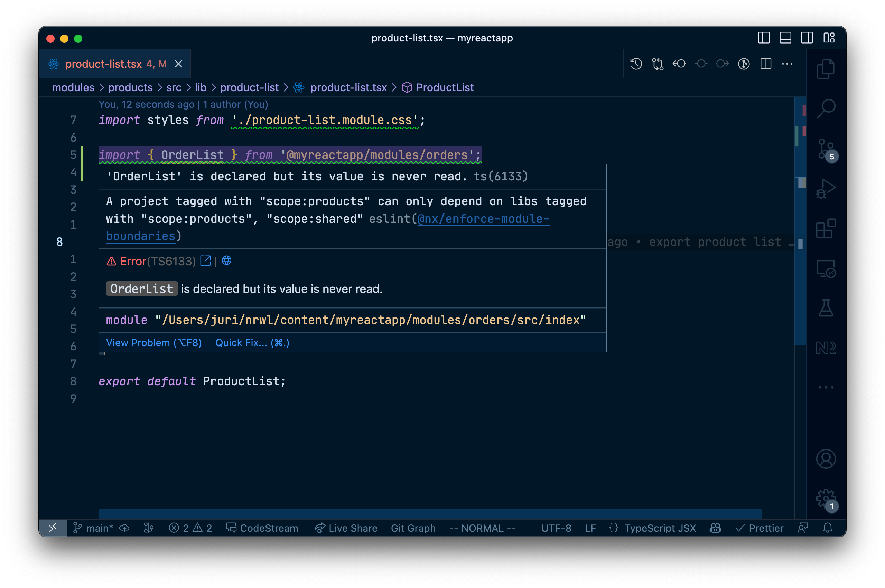Screen dimensions: 885x588
Task: Open the Extensions view
Action: click(825, 229)
